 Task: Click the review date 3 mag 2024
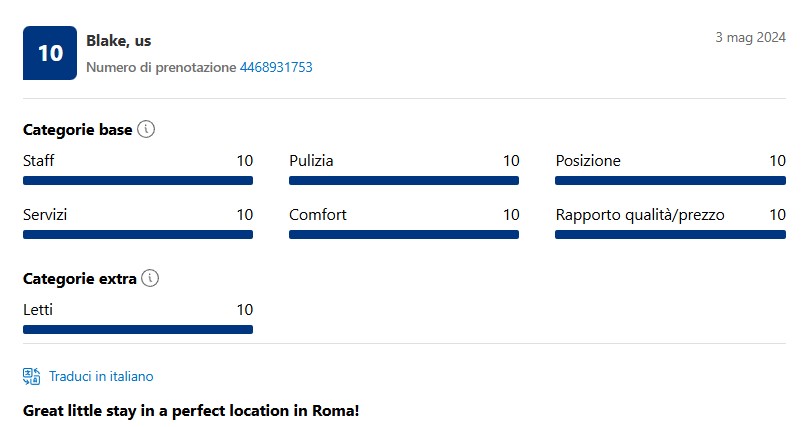tap(750, 38)
